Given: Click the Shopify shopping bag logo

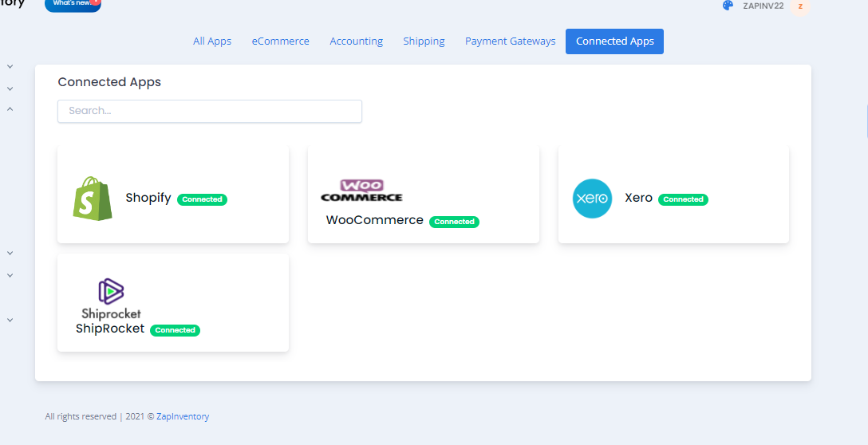Looking at the screenshot, I should [93, 199].
